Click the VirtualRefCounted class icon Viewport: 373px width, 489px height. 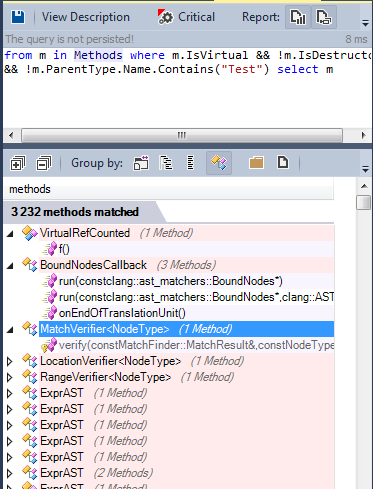30,233
